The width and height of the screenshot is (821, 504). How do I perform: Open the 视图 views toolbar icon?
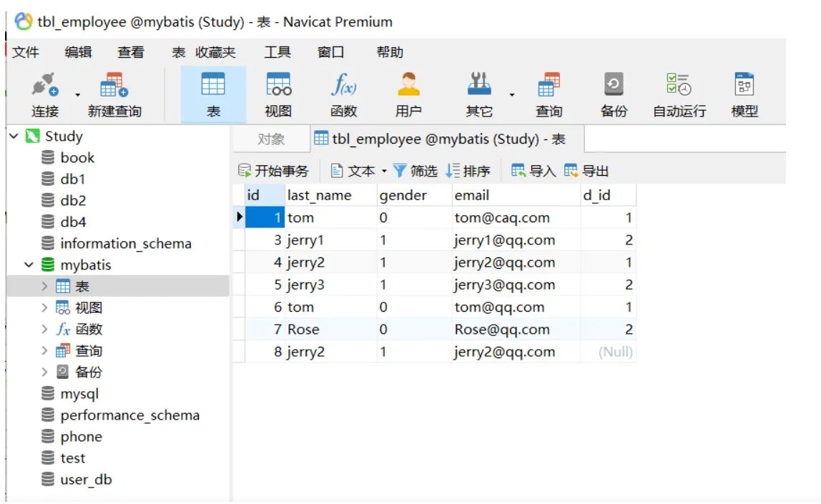(278, 95)
